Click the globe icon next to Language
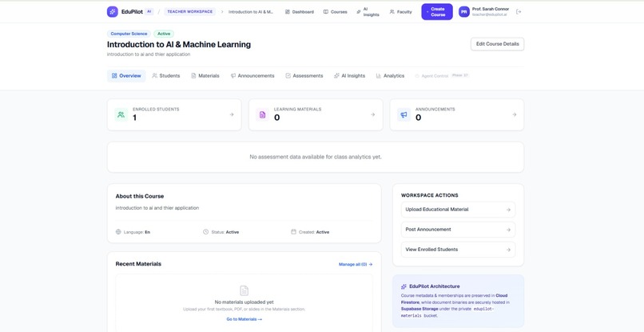The height and width of the screenshot is (332, 644). (x=118, y=232)
